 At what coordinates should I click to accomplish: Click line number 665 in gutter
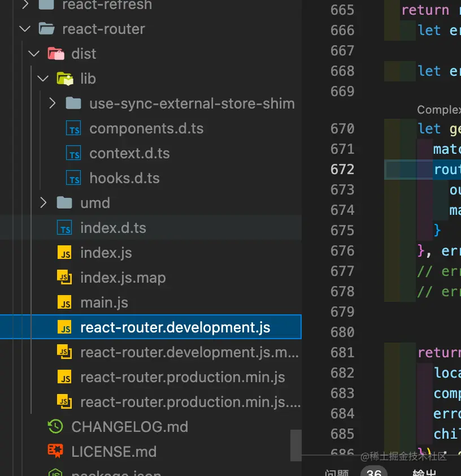click(342, 10)
